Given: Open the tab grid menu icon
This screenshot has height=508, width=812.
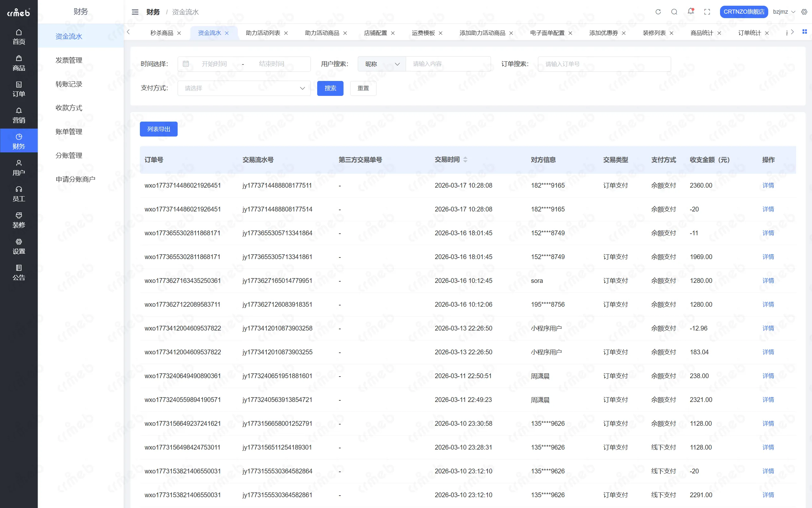Looking at the screenshot, I should 804,31.
